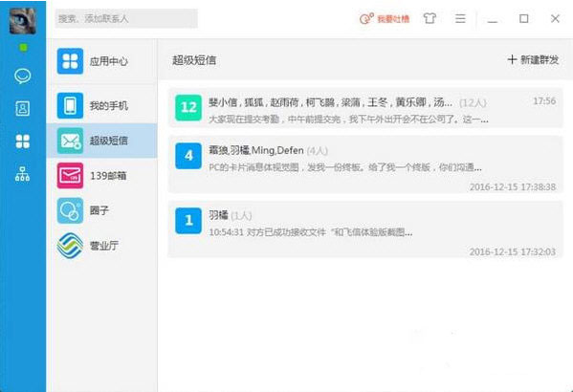Open the hamburger main menu
573x392 pixels.
click(460, 18)
